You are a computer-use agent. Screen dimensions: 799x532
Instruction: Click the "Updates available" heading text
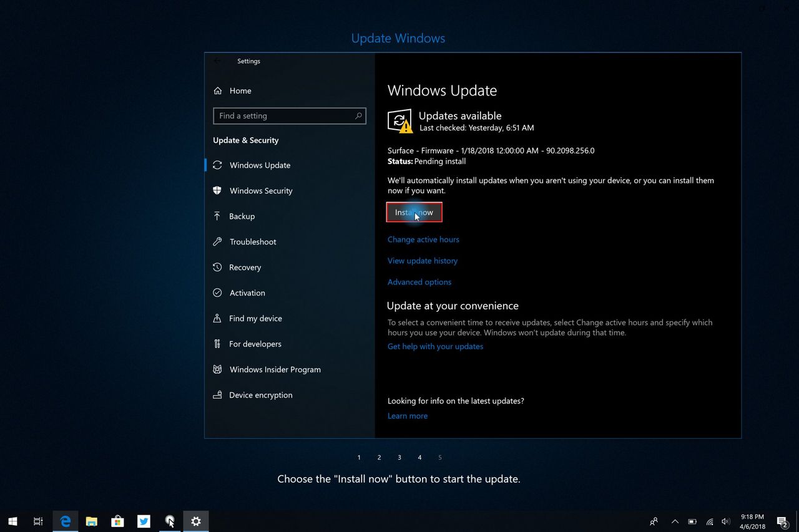click(460, 116)
